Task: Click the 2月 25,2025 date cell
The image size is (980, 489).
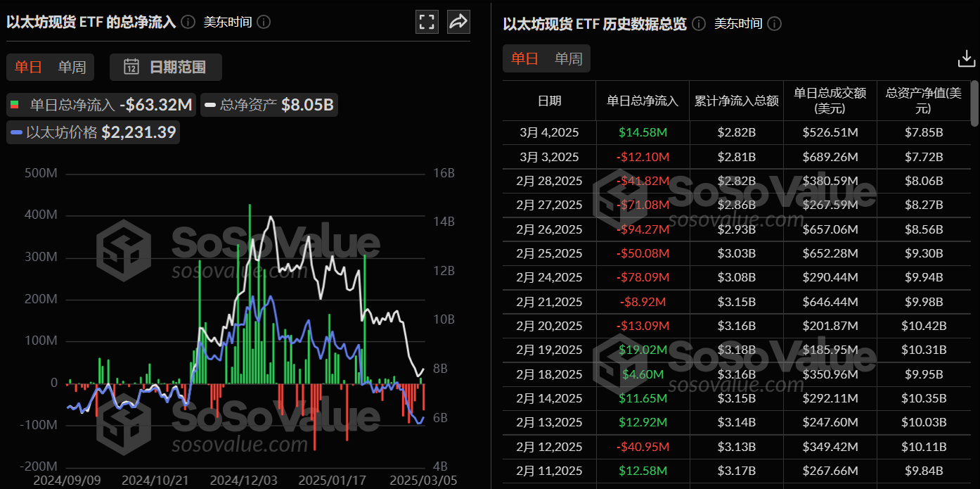Action: coord(549,253)
